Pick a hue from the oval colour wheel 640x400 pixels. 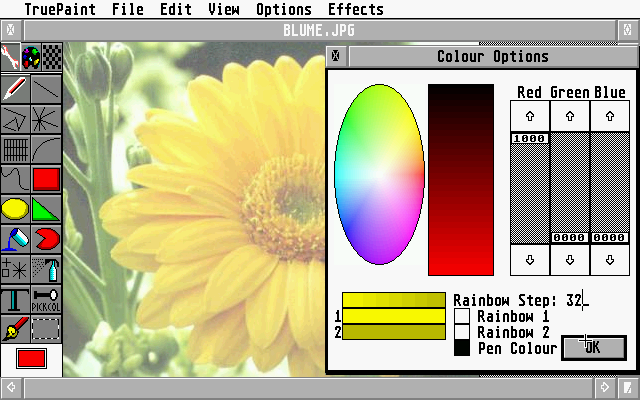pyautogui.click(x=379, y=175)
